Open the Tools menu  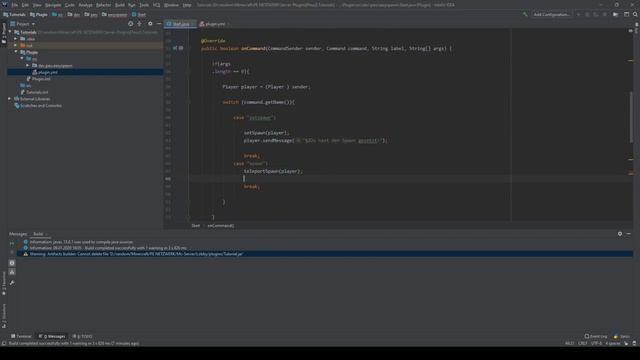coord(144,5)
